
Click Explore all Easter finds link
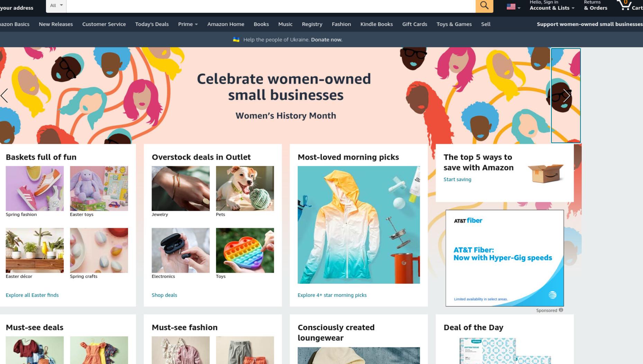point(32,295)
